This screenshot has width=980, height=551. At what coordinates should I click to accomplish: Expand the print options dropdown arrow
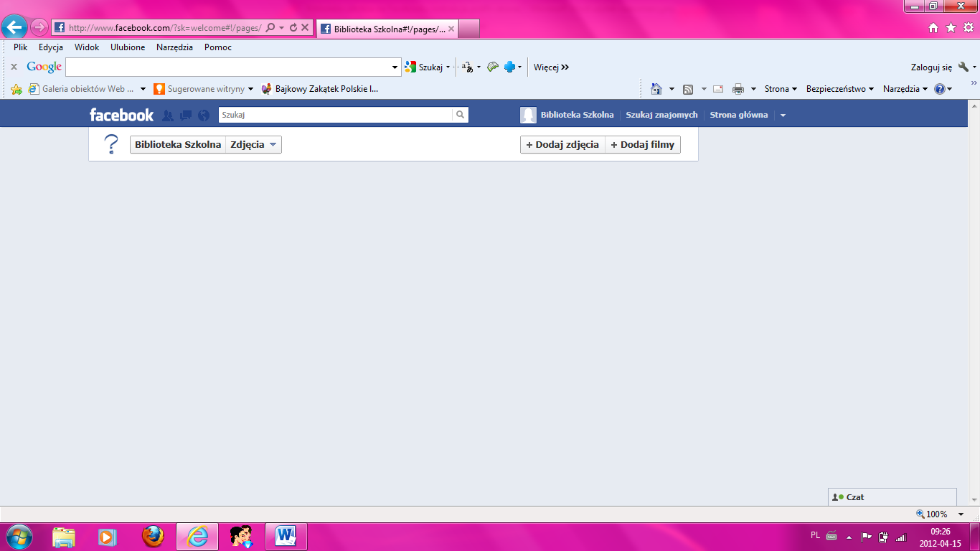coord(753,89)
